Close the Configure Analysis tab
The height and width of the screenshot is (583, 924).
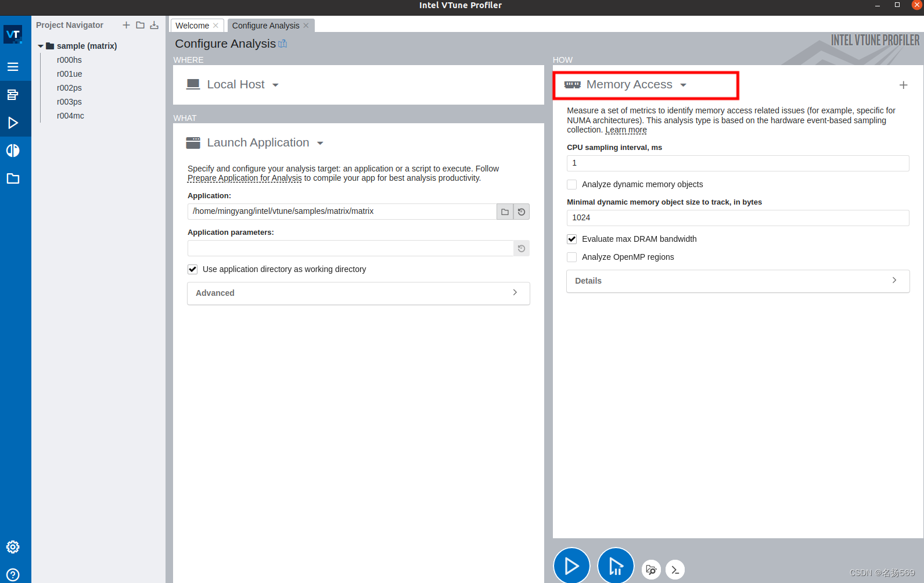point(306,26)
